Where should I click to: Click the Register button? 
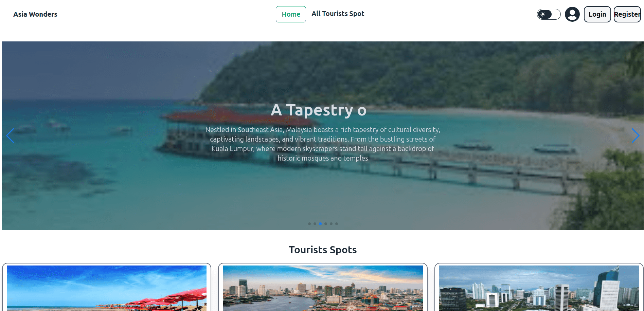click(x=627, y=14)
